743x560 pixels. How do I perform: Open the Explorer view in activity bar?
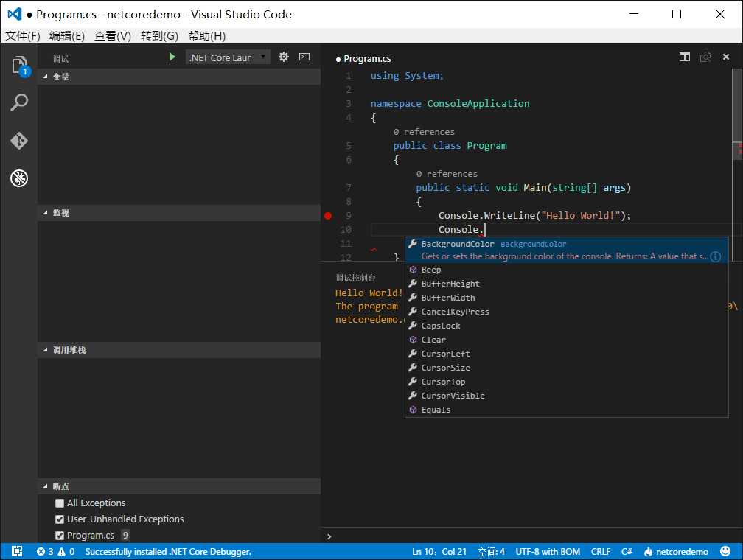click(19, 66)
